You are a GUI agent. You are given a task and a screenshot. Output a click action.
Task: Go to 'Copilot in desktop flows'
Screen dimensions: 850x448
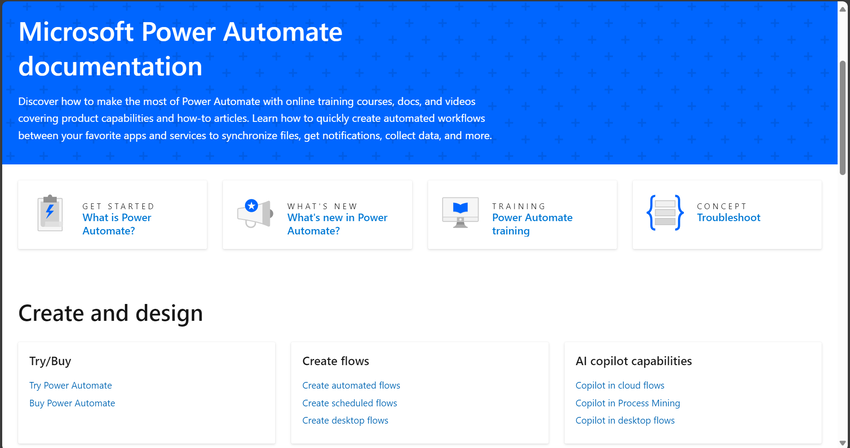click(x=625, y=420)
